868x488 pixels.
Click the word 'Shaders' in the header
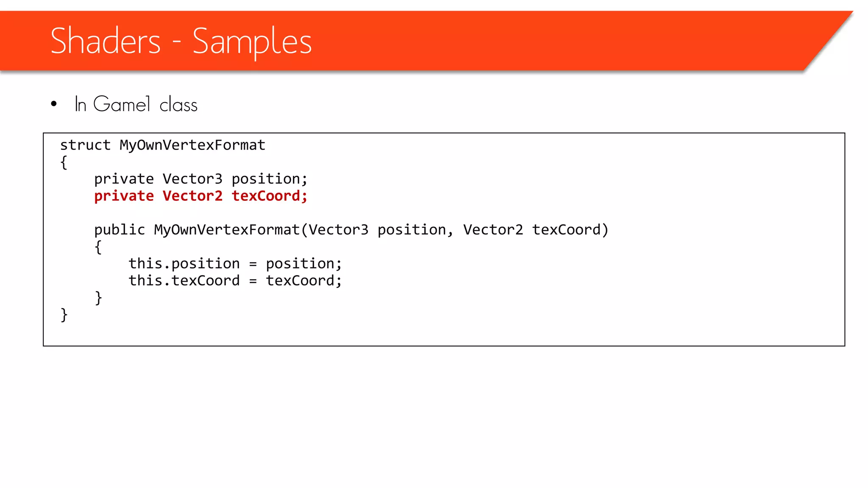click(106, 41)
